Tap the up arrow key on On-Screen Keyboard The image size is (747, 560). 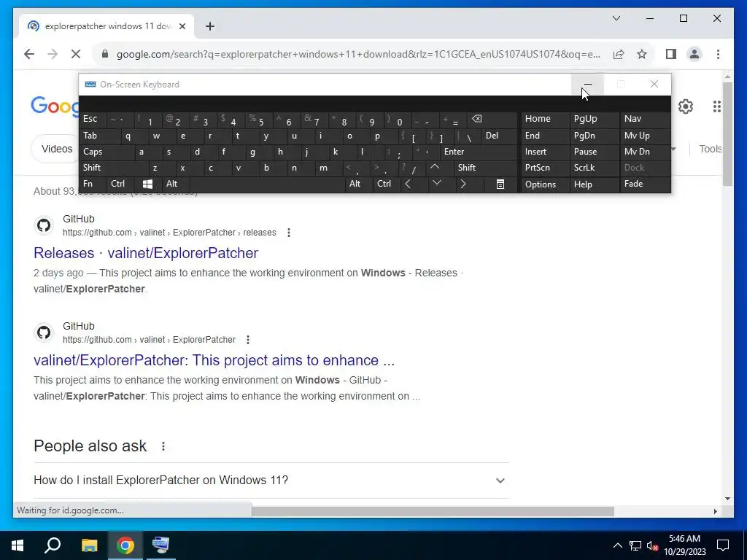coord(435,168)
